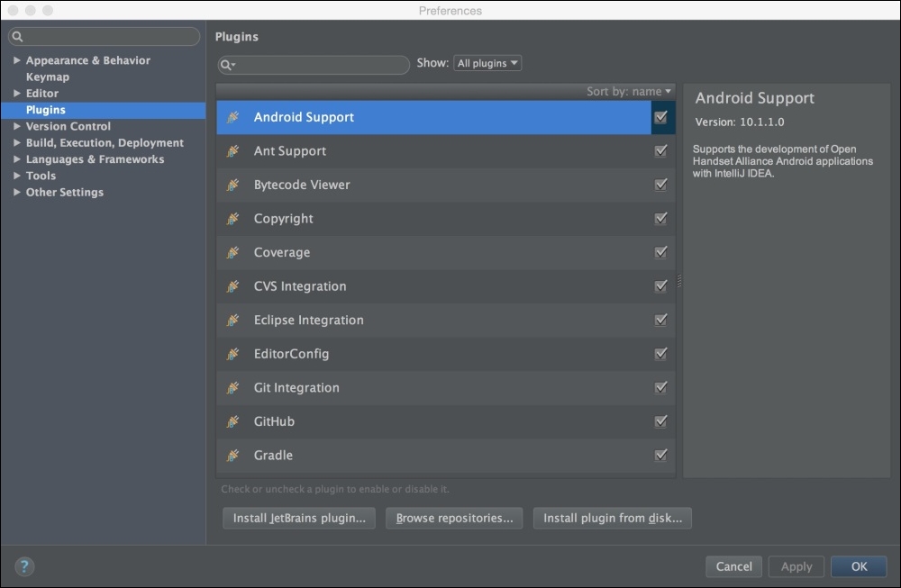Open the Sort by name dropdown
Viewport: 901px width, 588px height.
click(629, 92)
